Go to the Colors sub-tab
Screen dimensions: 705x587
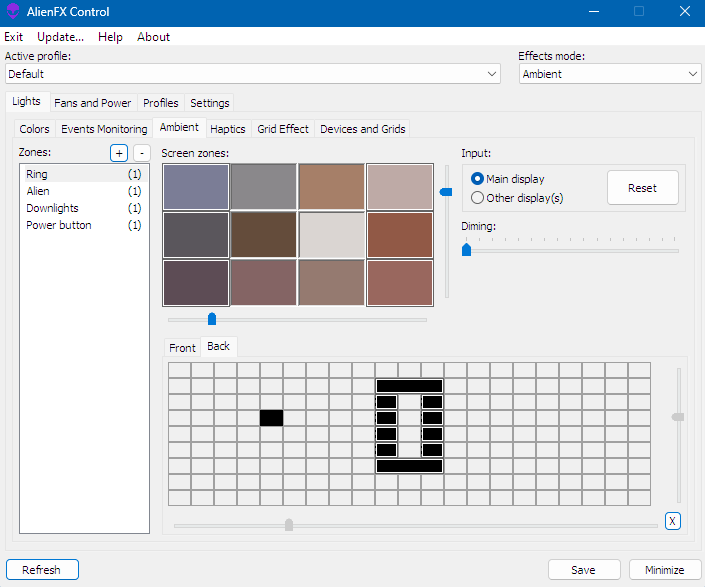click(34, 129)
